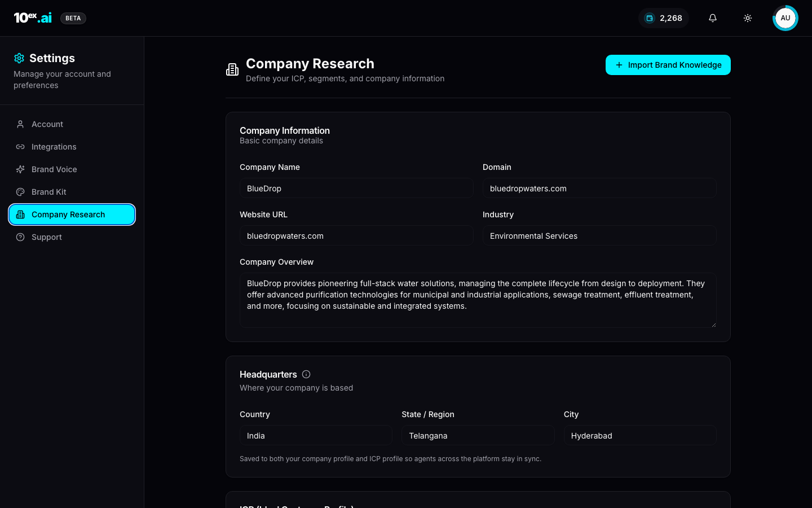Edit the Industry field
The height and width of the screenshot is (508, 812).
point(599,236)
